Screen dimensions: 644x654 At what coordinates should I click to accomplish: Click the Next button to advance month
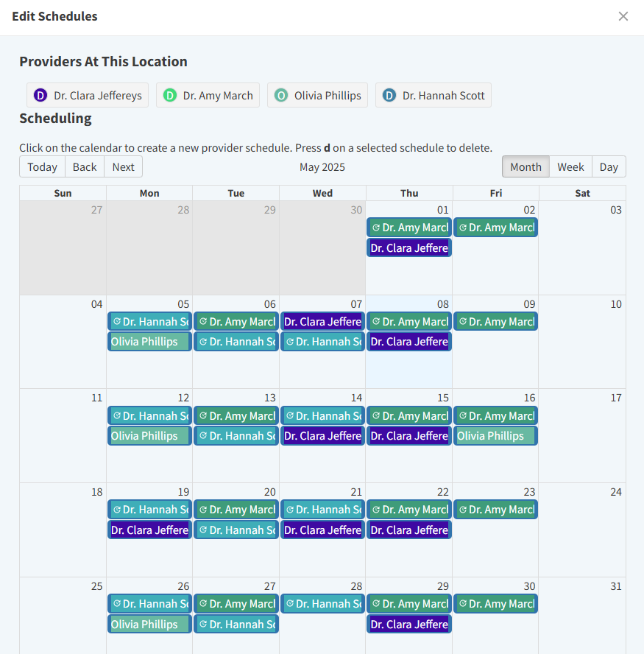click(123, 166)
